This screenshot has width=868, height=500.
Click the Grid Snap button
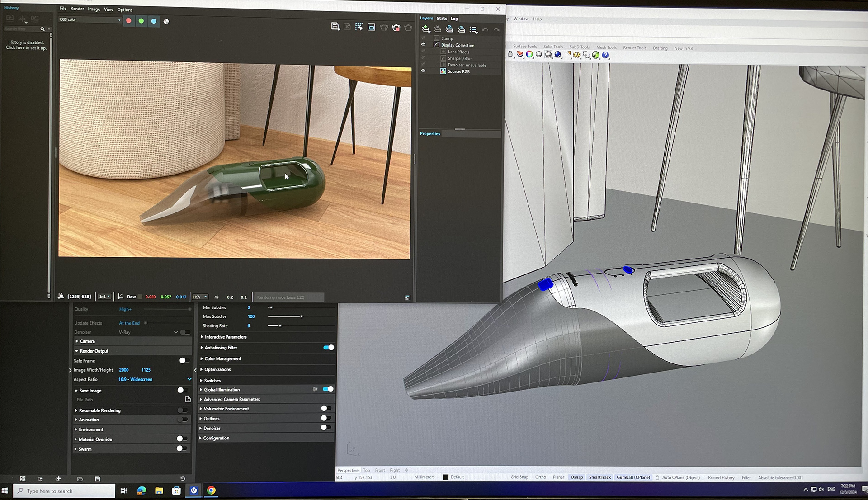point(519,477)
